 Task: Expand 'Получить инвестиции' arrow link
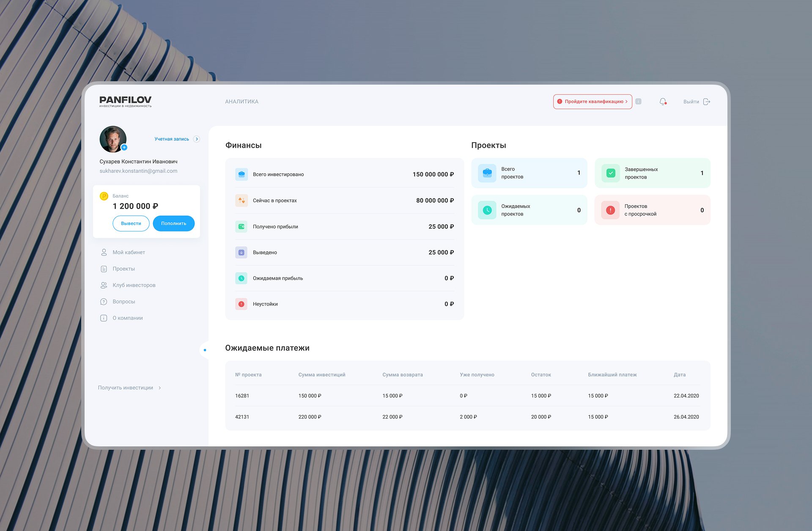160,388
